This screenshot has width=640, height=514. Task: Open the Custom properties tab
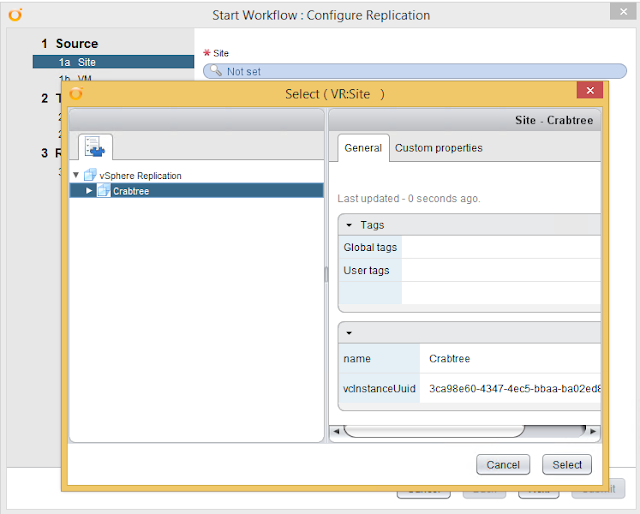tap(438, 148)
